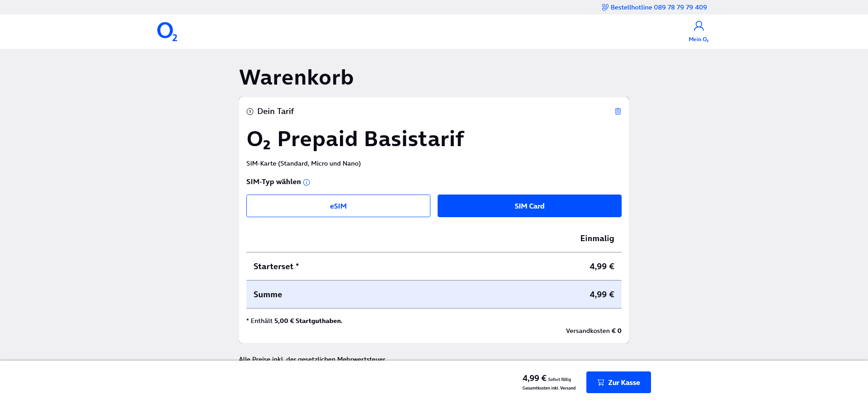Screen dimensions: 868x404
Task: Click the Starterset row label
Action: click(x=276, y=266)
